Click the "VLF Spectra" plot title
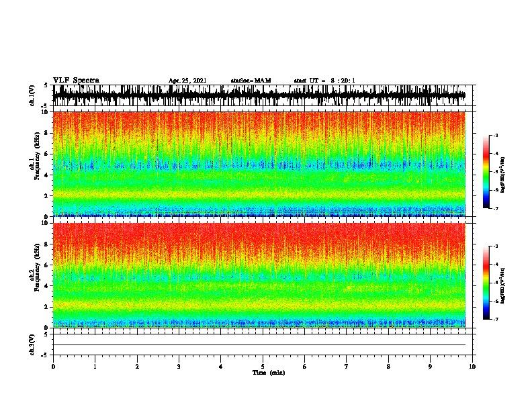The image size is (532, 411). coord(76,81)
